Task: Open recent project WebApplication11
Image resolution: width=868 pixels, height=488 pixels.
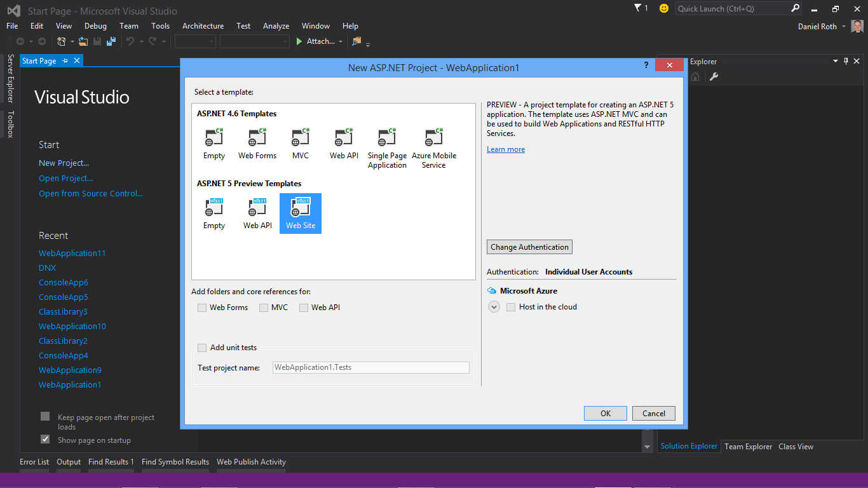Action: click(72, 253)
